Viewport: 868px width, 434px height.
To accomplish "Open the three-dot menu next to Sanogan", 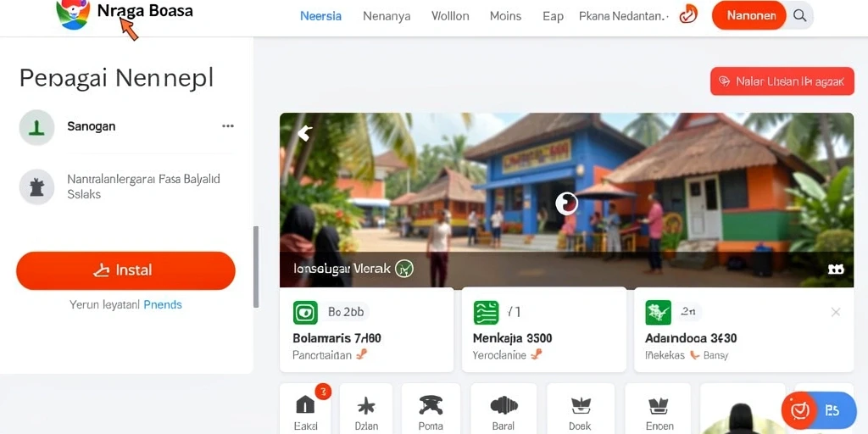I will coord(227,126).
